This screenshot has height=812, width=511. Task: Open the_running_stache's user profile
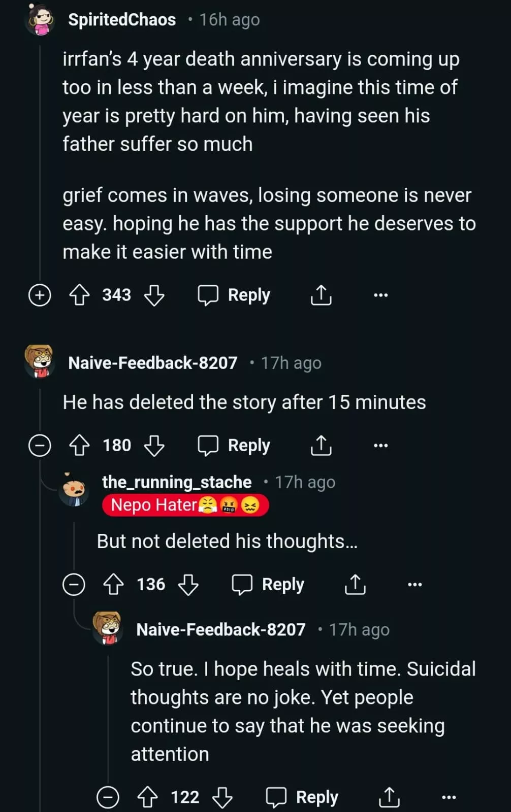pos(177,482)
